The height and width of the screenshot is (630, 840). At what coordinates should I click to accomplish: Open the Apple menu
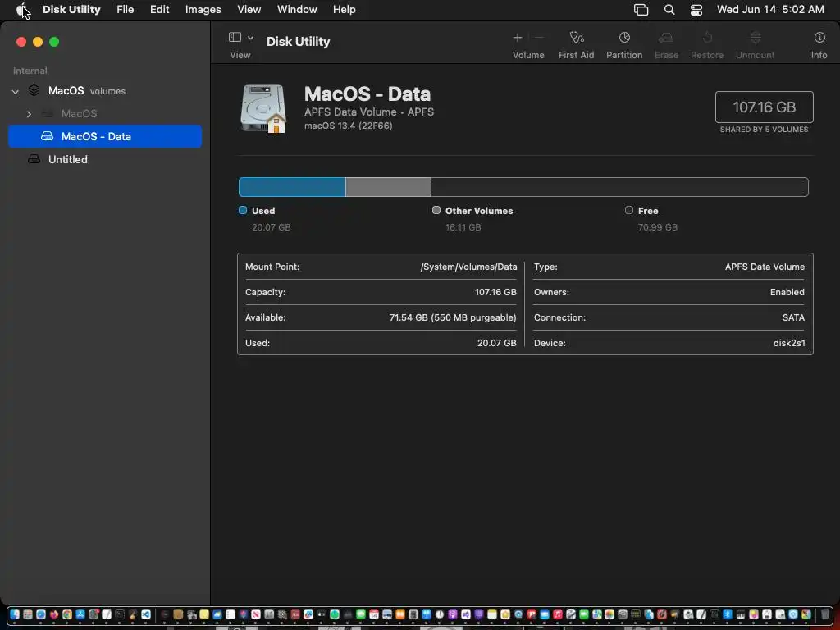[21, 9]
